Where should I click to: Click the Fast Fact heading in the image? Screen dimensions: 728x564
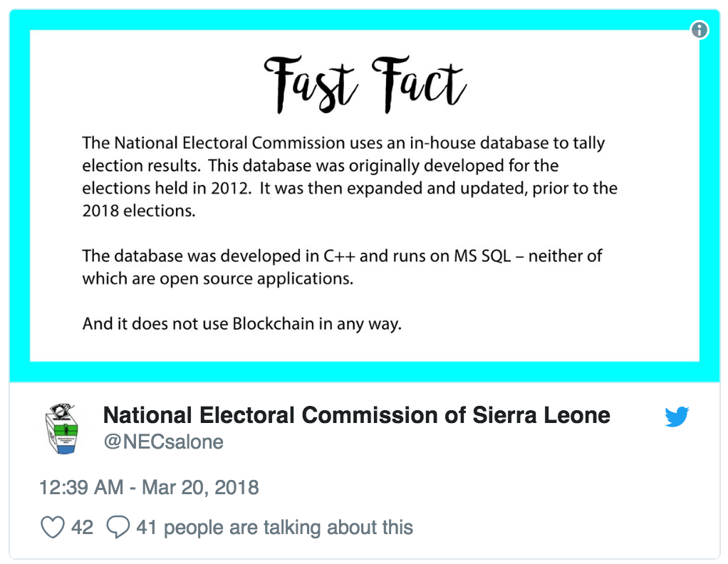point(365,85)
